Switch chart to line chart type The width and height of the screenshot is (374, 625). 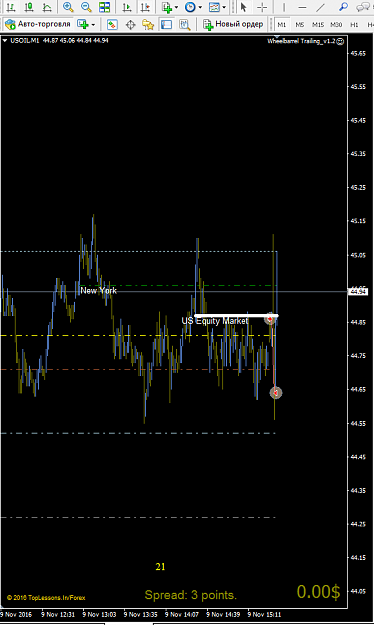tap(47, 7)
